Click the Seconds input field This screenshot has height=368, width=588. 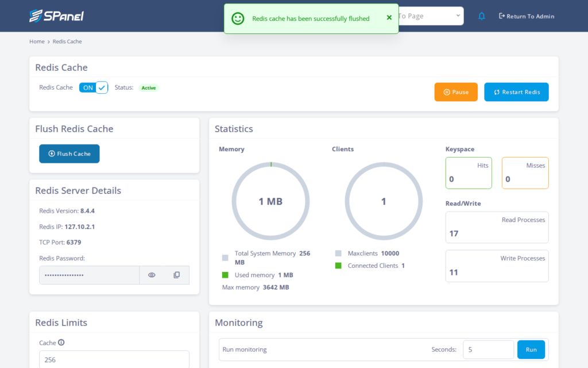pyautogui.click(x=488, y=350)
